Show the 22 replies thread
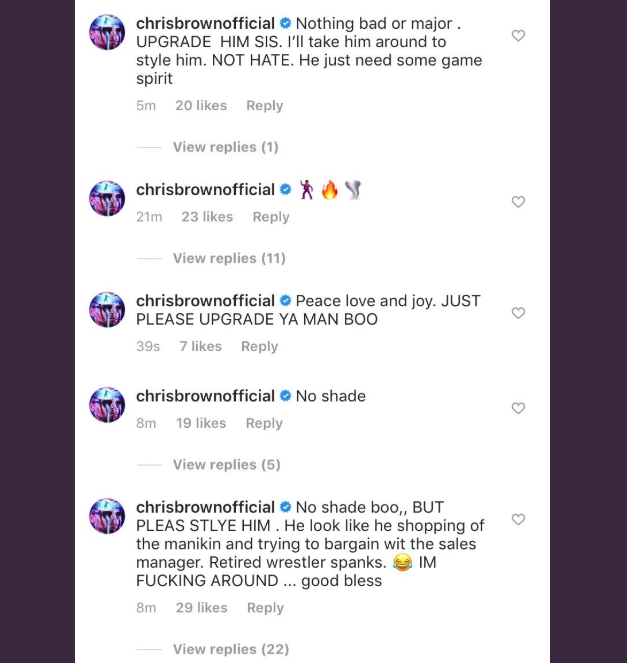This screenshot has width=627, height=663. (230, 649)
